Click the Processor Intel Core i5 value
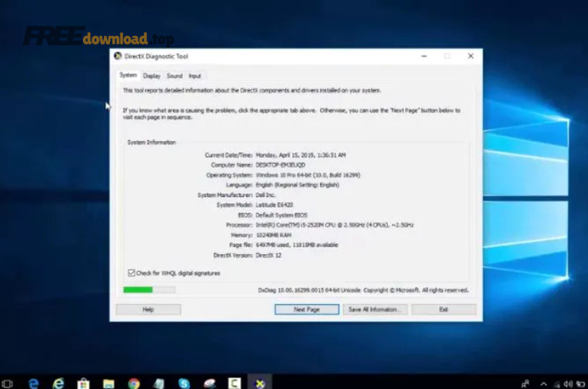This screenshot has width=588, height=389. tap(335, 225)
